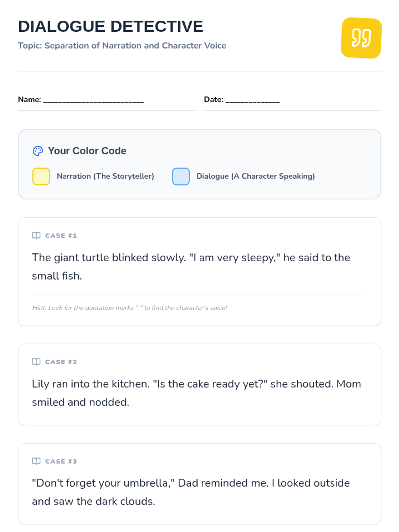Image resolution: width=399 pixels, height=532 pixels.
Task: Click the Narration (The Storyteller) label
Action: [x=105, y=176]
